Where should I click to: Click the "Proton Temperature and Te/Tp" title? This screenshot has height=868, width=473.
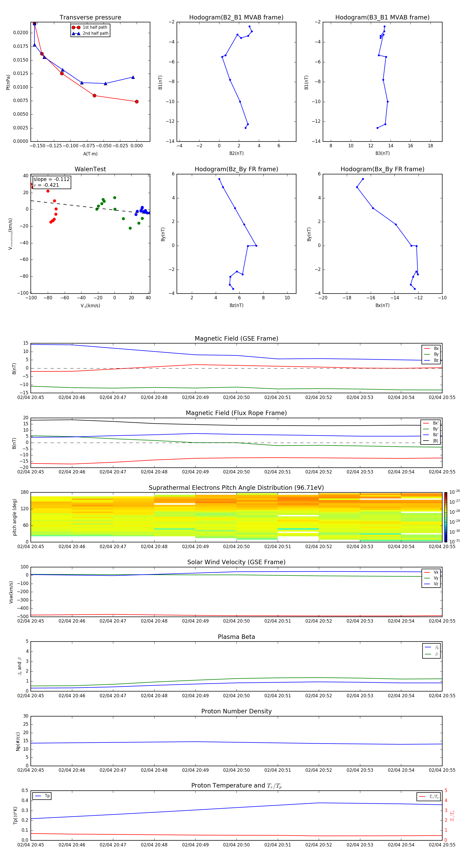236,785
